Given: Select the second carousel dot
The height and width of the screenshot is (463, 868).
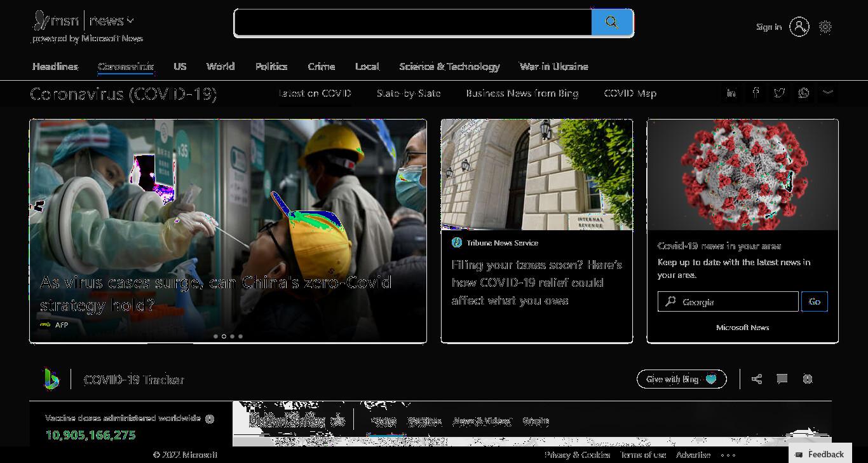Looking at the screenshot, I should point(224,336).
